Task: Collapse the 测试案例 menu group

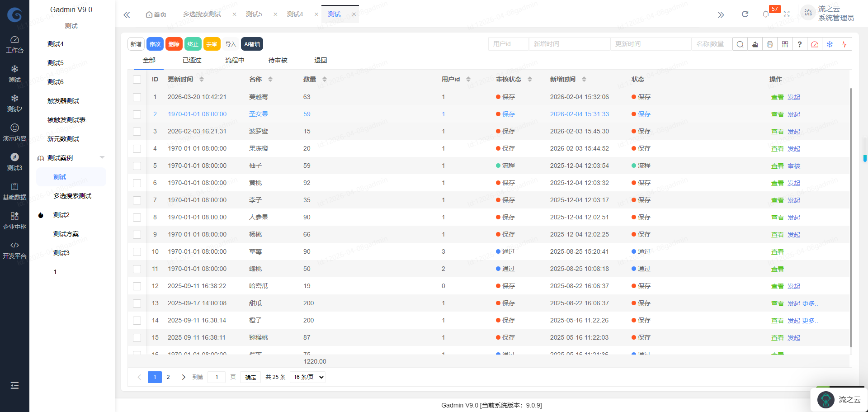Action: 102,158
